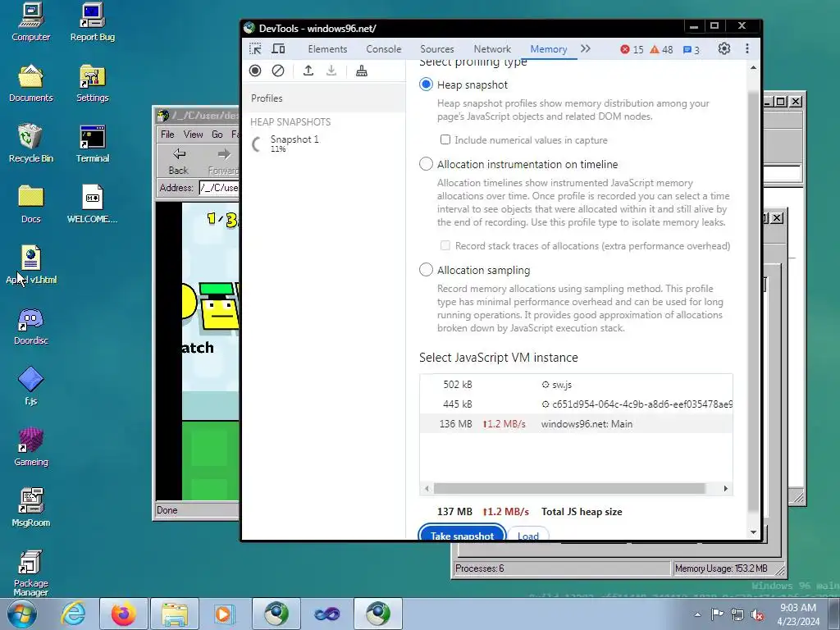Click the red errors count badge
The width and height of the screenshot is (840, 630).
632,49
